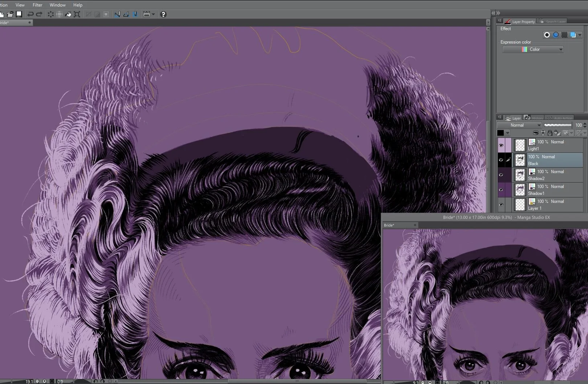Viewport: 588px width, 384px height.
Task: Select the Layer Property tab
Action: tap(520, 21)
